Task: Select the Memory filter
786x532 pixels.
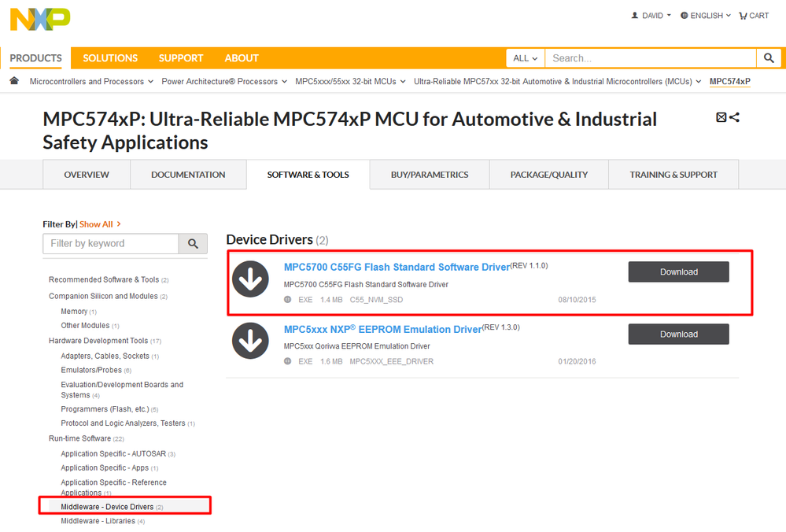Action: 79,312
